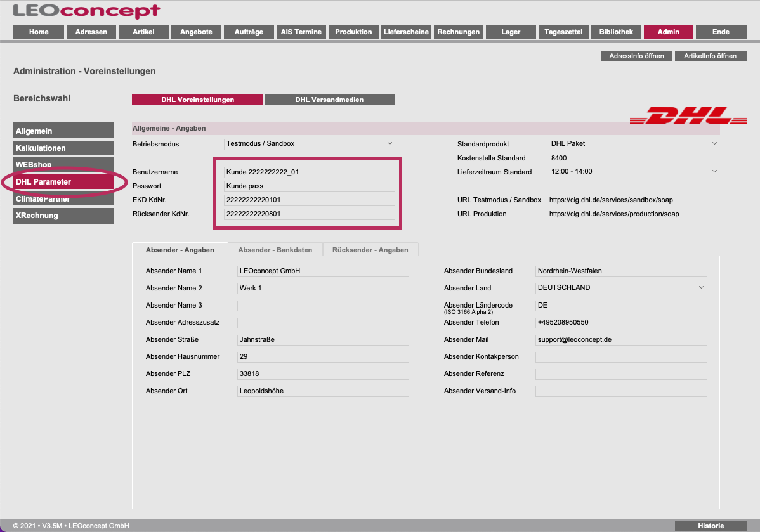This screenshot has width=760, height=532.
Task: Switch to DHL Versandmedien tab
Action: pos(330,100)
